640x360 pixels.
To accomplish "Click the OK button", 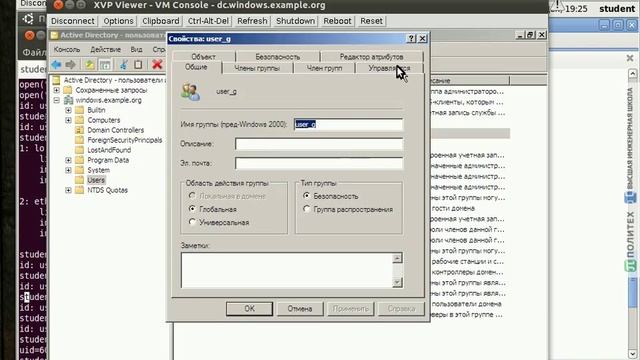I will [249, 309].
